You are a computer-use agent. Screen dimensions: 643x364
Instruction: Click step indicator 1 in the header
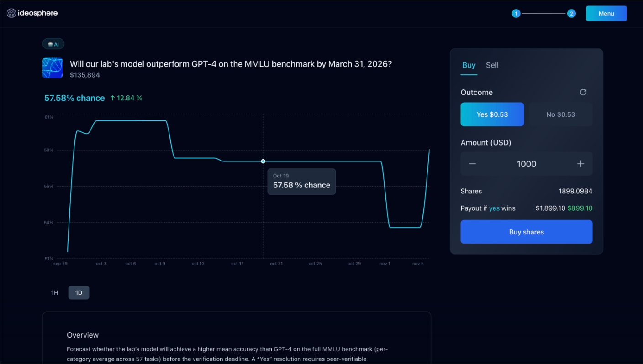[516, 13]
